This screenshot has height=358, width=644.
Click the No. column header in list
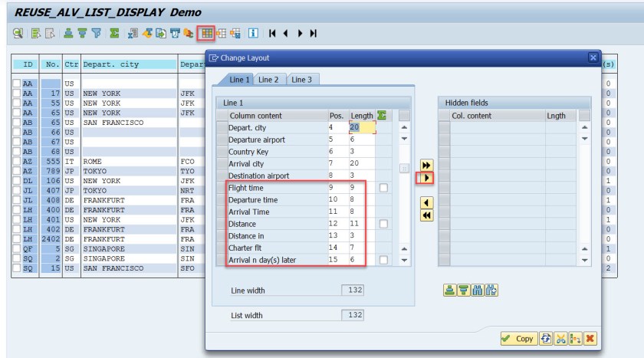51,64
